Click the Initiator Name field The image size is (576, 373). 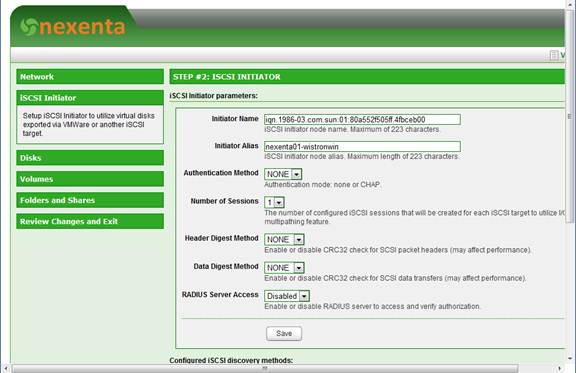362,119
